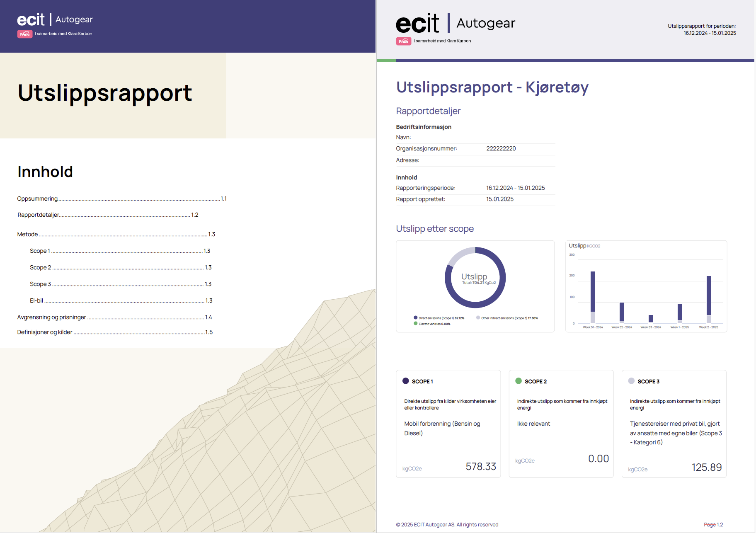The height and width of the screenshot is (533, 756).
Task: Click the green dot on the SCOPE 2 card
Action: point(518,381)
